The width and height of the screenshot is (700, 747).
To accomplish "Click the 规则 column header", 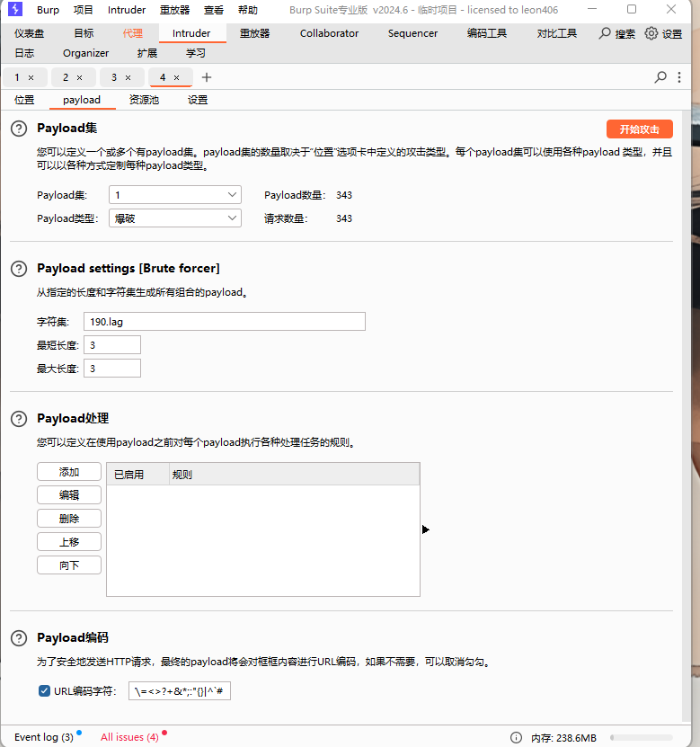I will 294,475.
